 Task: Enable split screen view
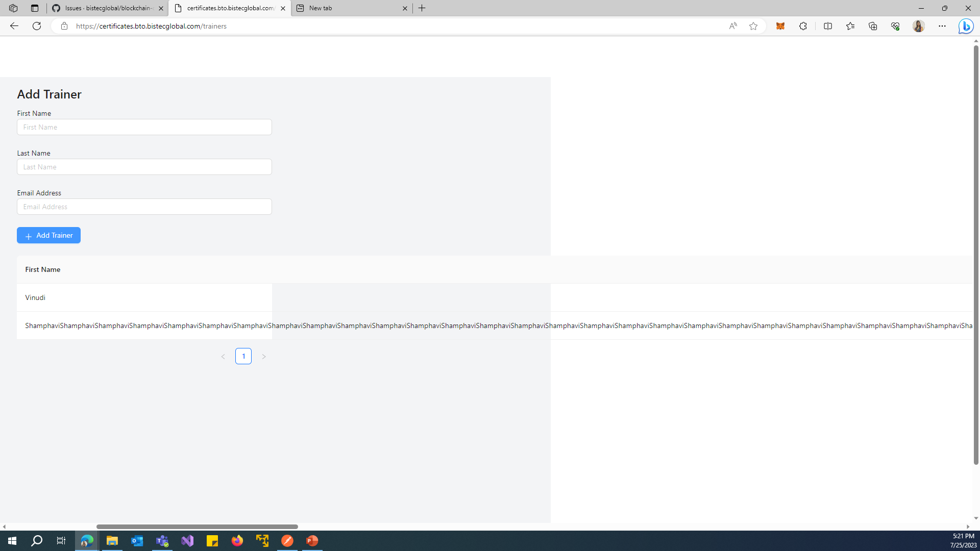click(827, 26)
